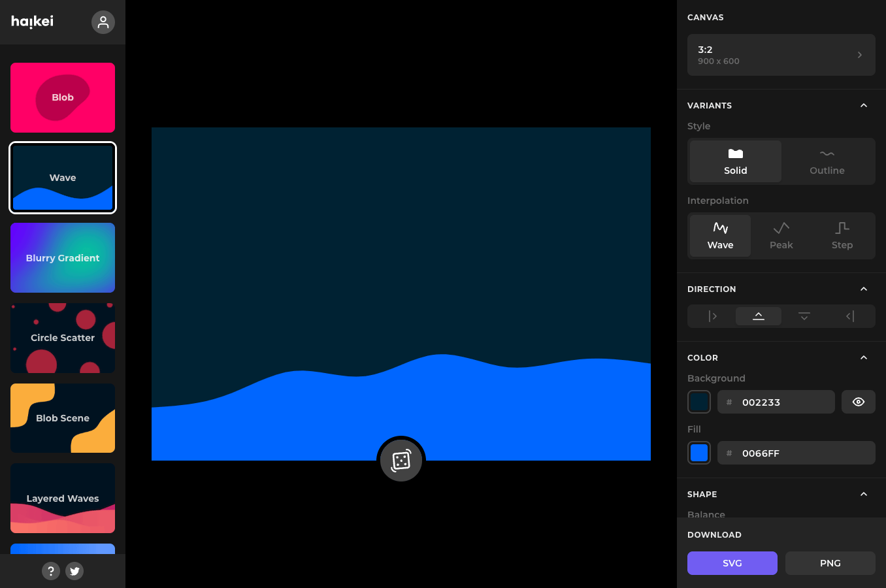Switch to the Blurry Gradient generator
Image resolution: width=886 pixels, height=588 pixels.
tap(62, 257)
